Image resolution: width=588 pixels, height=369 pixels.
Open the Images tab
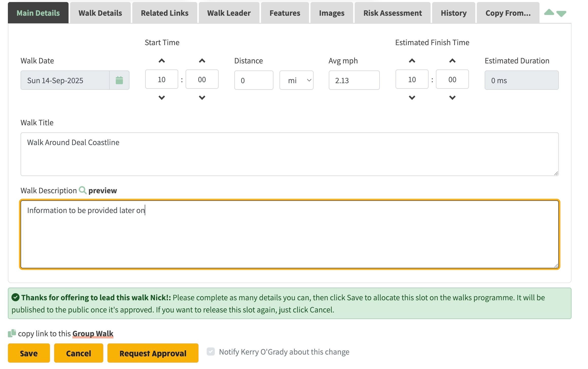[332, 13]
